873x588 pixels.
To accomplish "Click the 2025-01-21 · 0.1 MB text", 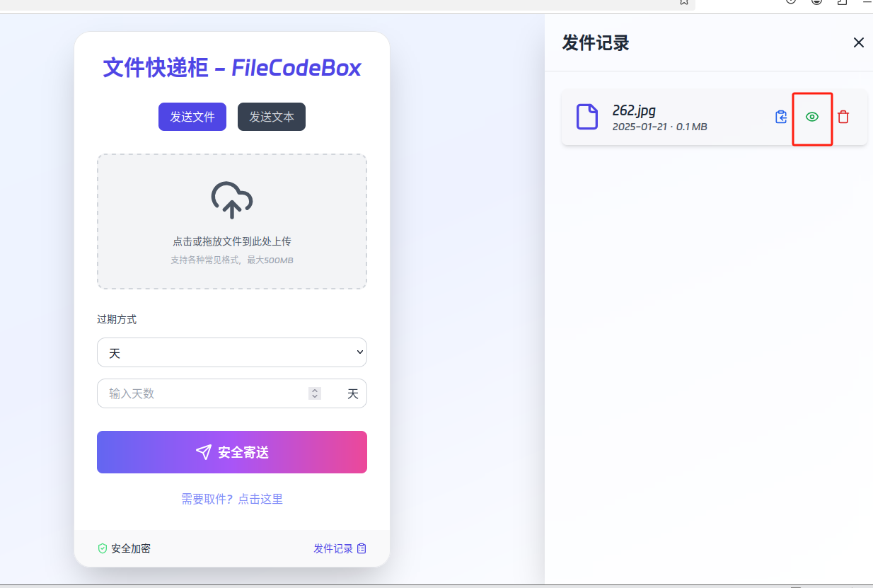I will click(660, 127).
